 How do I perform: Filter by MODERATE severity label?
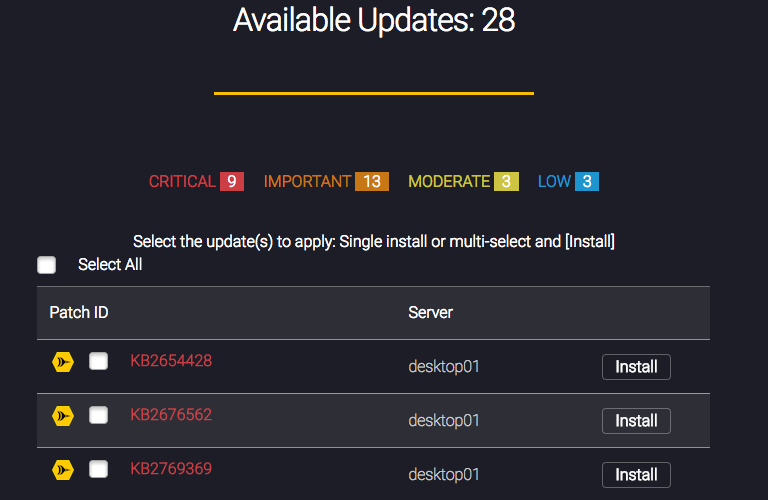point(449,182)
